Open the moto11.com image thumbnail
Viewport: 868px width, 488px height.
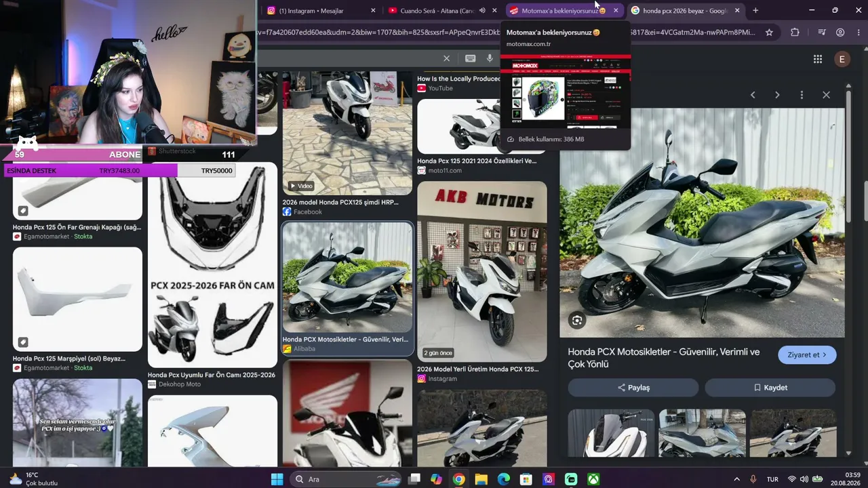482,126
